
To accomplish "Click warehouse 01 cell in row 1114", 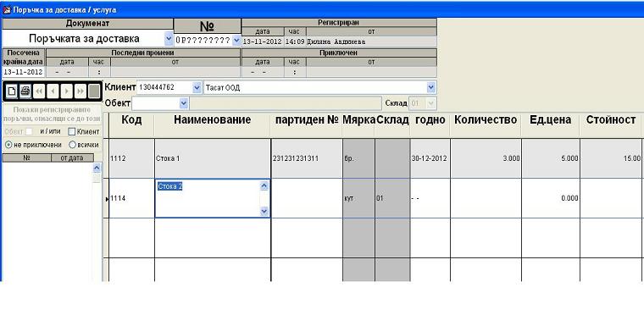I will (x=392, y=198).
